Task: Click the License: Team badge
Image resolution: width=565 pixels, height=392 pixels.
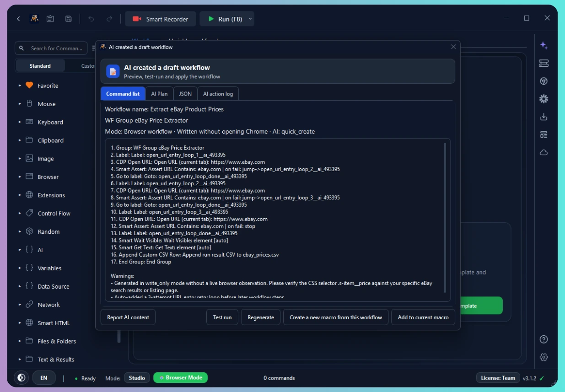Action: tap(498, 378)
